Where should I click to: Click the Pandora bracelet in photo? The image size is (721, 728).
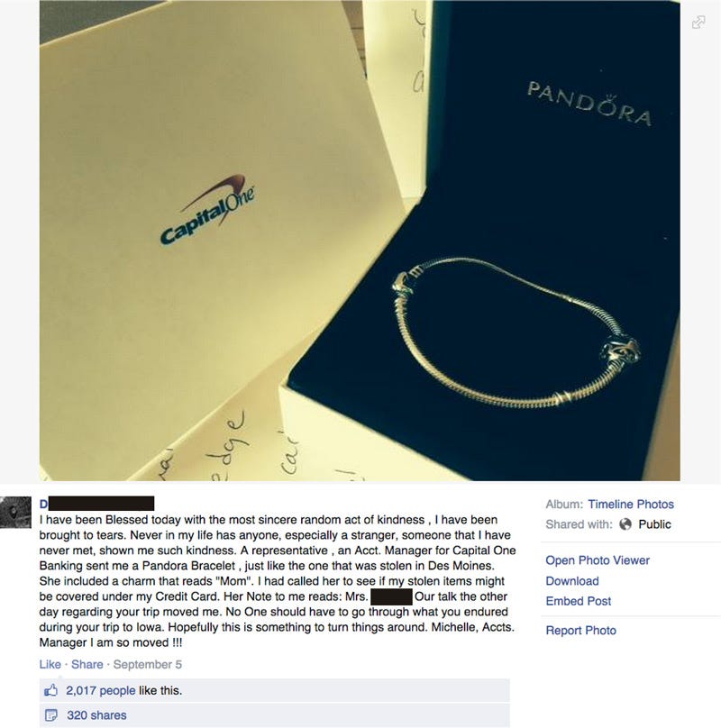tap(516, 332)
